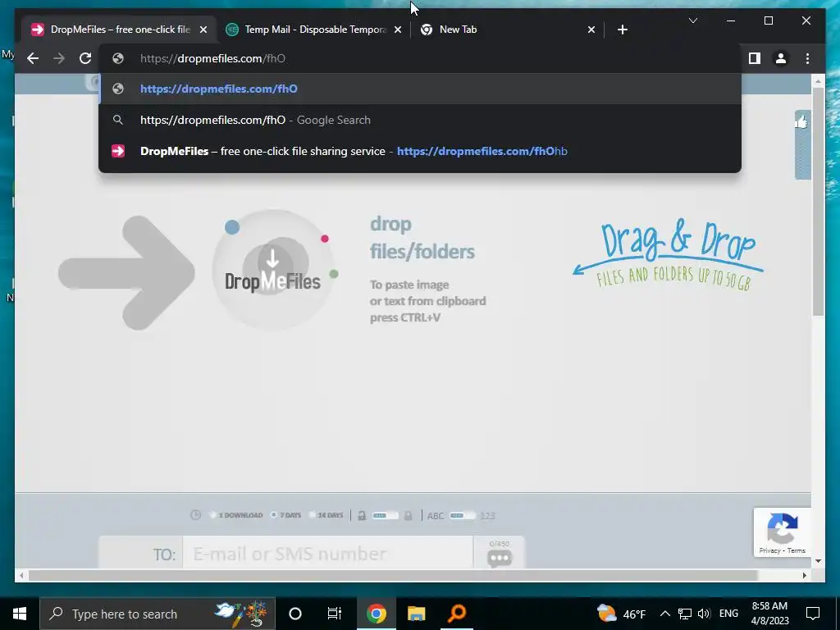Open a new browser tab
Screen dimensions: 840x630
coord(622,30)
